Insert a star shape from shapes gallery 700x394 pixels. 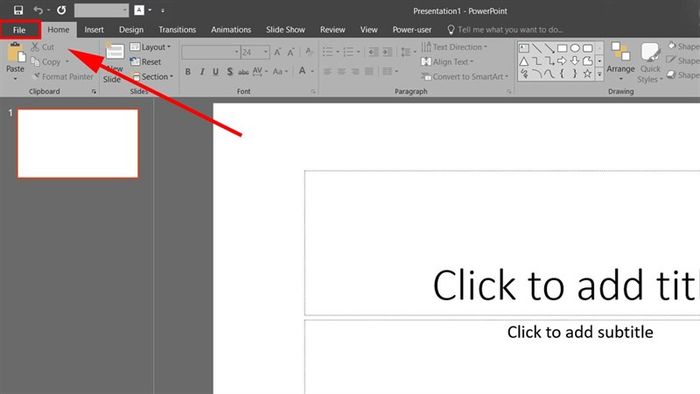[587, 74]
